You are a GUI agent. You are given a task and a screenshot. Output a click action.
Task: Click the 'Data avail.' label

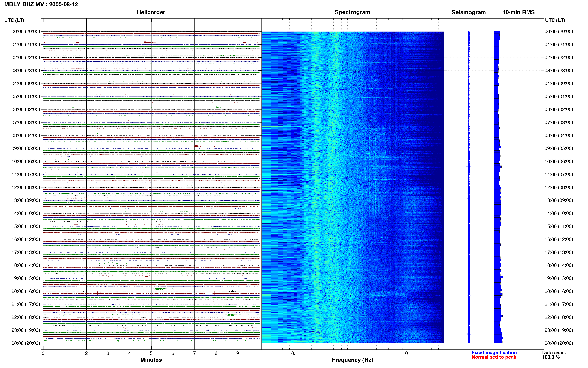click(x=554, y=352)
